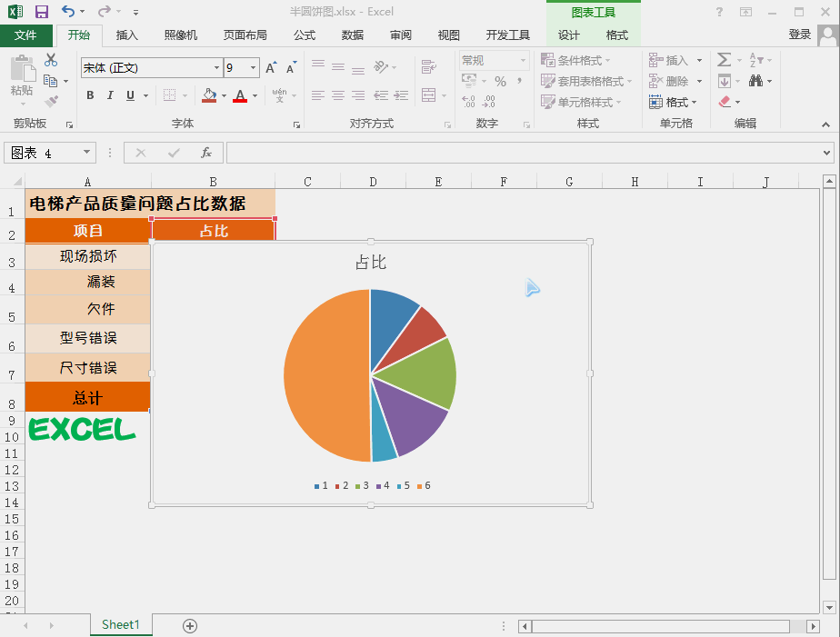Image resolution: width=840 pixels, height=637 pixels.
Task: Click the Redo arrow icon
Action: click(105, 11)
